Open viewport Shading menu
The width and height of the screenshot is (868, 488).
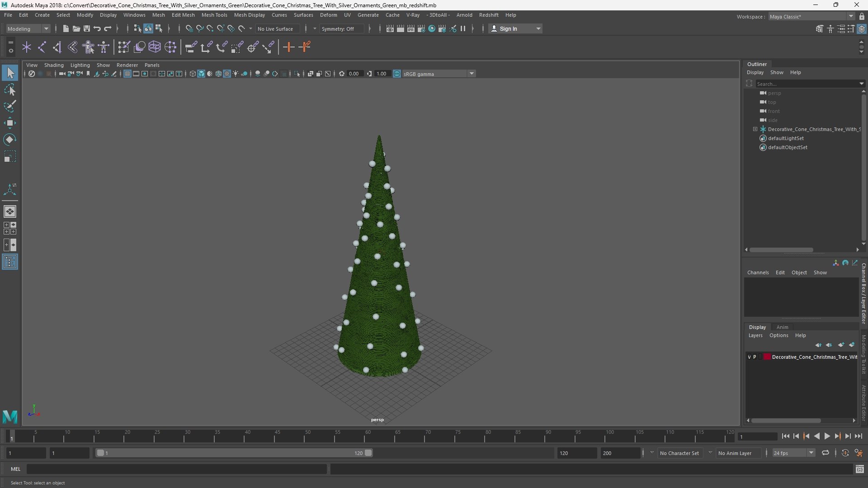[54, 65]
